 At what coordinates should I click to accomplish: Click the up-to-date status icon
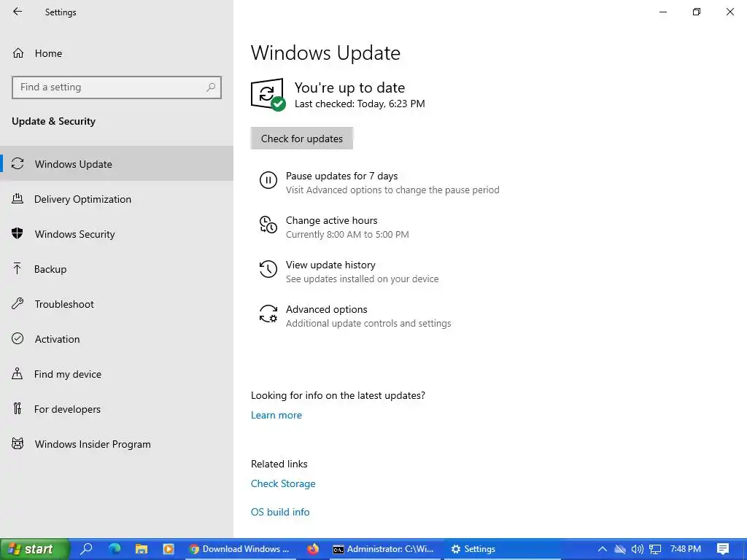pyautogui.click(x=268, y=94)
